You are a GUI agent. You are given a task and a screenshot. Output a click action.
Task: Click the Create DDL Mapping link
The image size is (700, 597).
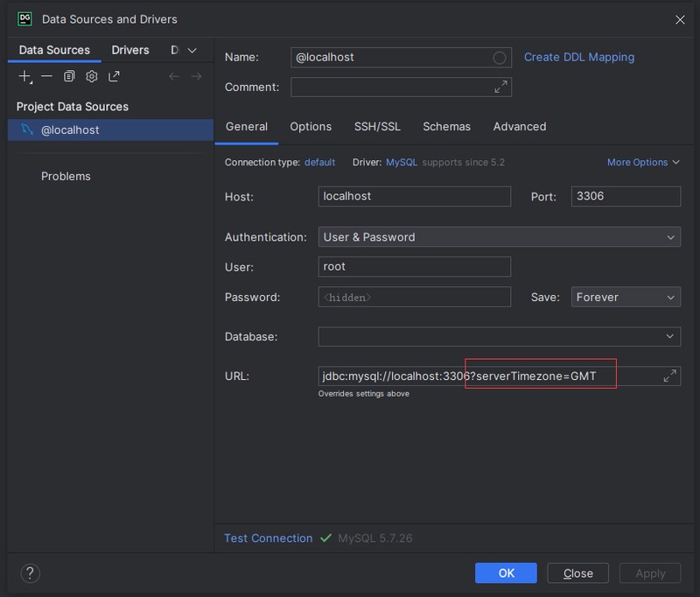pyautogui.click(x=579, y=57)
